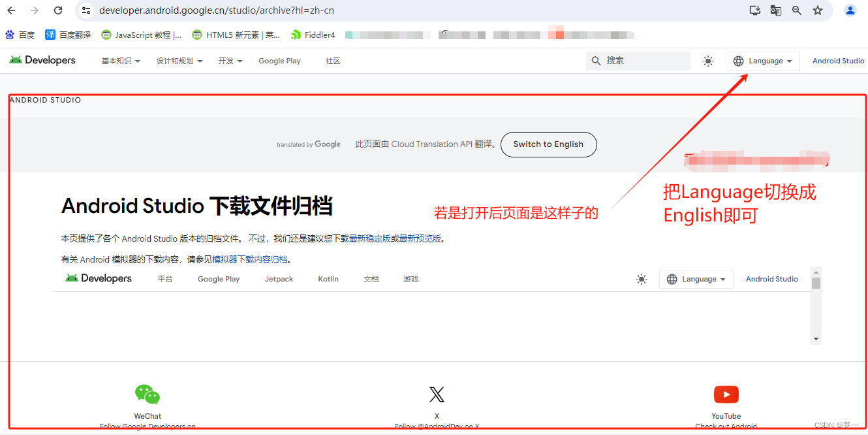Open the 社区 navigation item
Image resolution: width=868 pixels, height=435 pixels.
(x=333, y=61)
